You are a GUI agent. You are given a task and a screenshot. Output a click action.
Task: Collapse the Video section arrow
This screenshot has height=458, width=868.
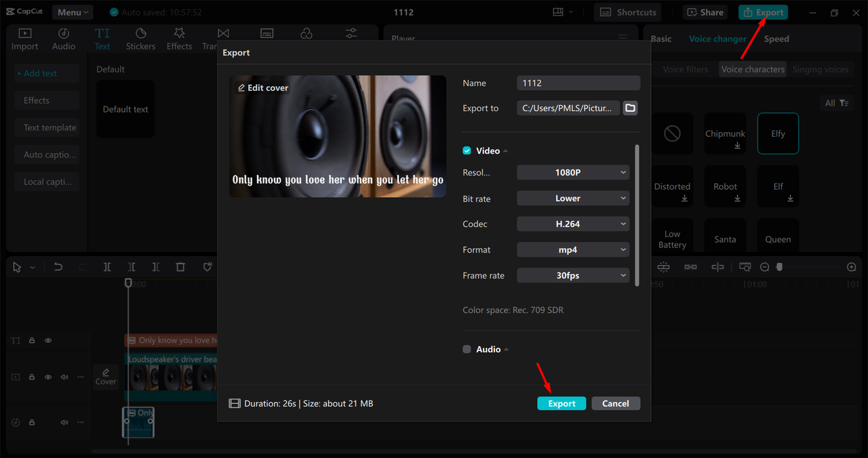point(506,151)
